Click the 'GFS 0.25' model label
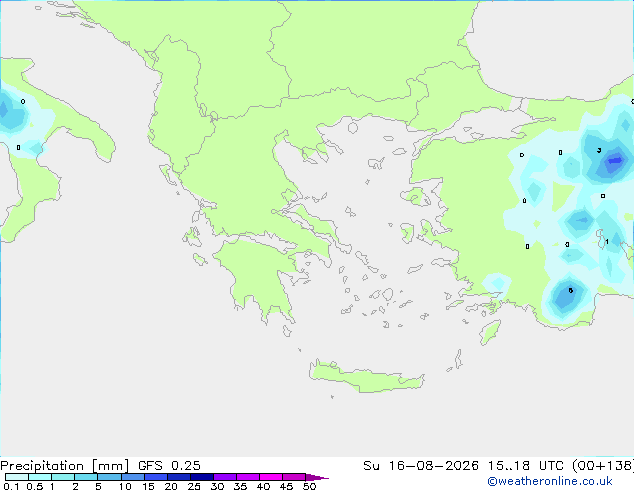The width and height of the screenshot is (634, 490). [169, 466]
